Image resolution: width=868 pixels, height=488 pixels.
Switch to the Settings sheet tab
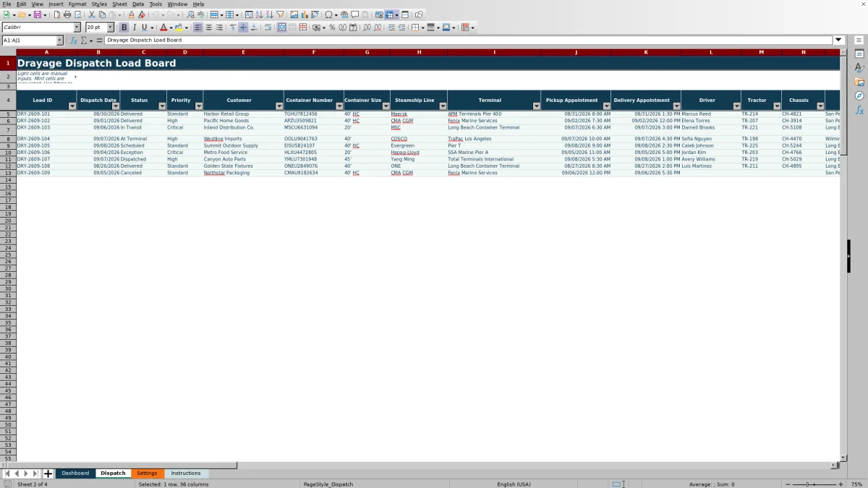pyautogui.click(x=147, y=474)
